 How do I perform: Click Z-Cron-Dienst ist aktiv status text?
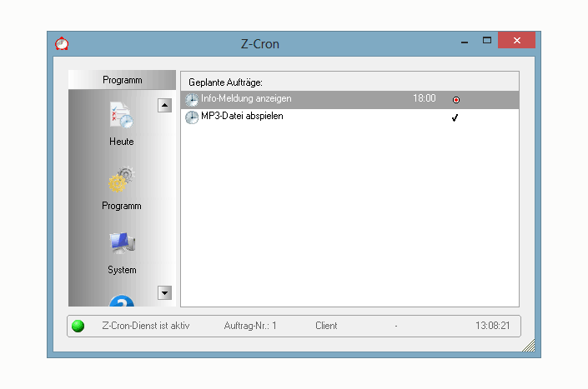pos(145,326)
